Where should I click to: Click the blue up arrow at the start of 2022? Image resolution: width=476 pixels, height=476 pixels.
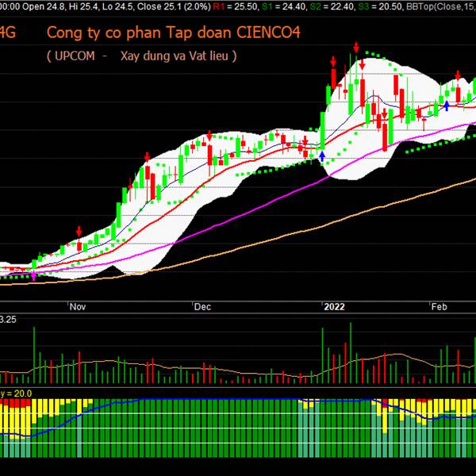pos(322,156)
